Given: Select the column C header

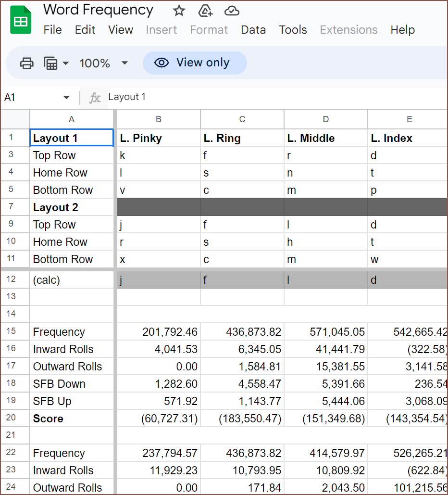Looking at the screenshot, I should pos(242,119).
